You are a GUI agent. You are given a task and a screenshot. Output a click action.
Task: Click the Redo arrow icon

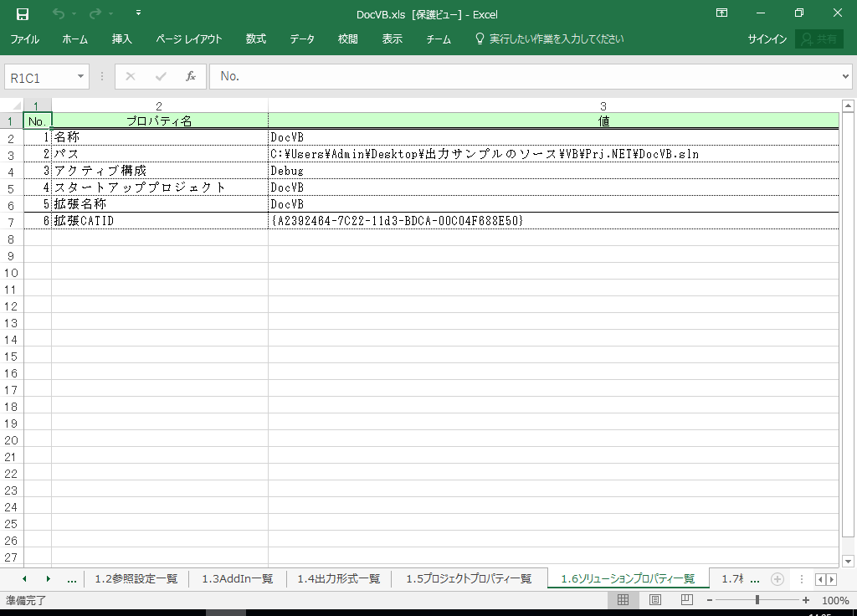pyautogui.click(x=95, y=13)
